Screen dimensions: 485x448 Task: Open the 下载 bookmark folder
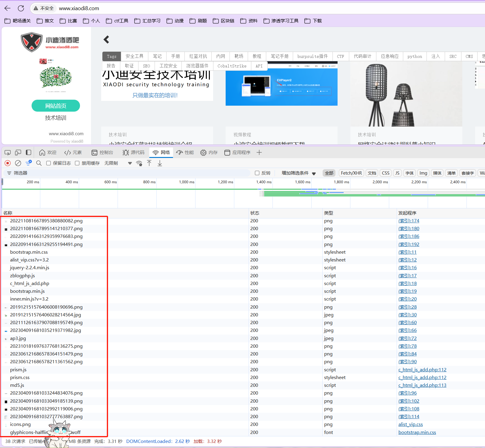[313, 21]
